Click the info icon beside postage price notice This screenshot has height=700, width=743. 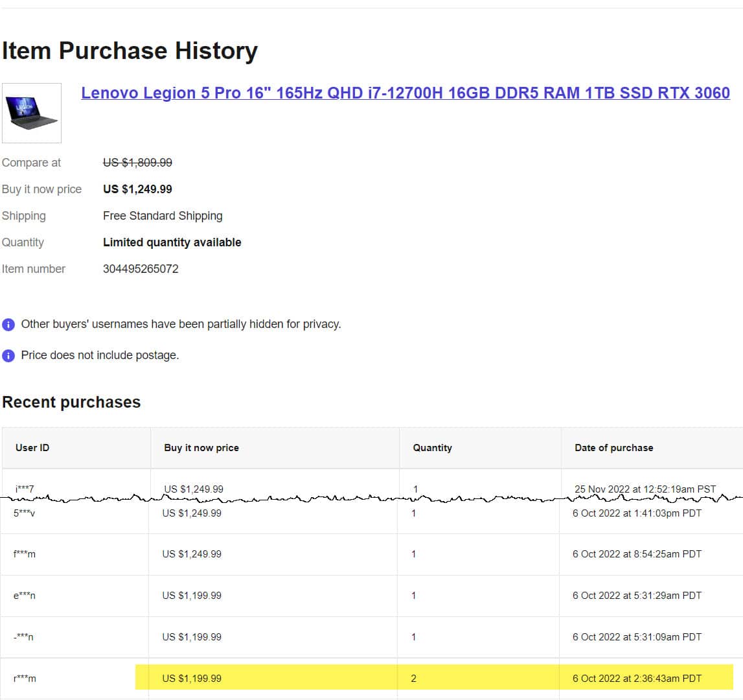(x=8, y=356)
